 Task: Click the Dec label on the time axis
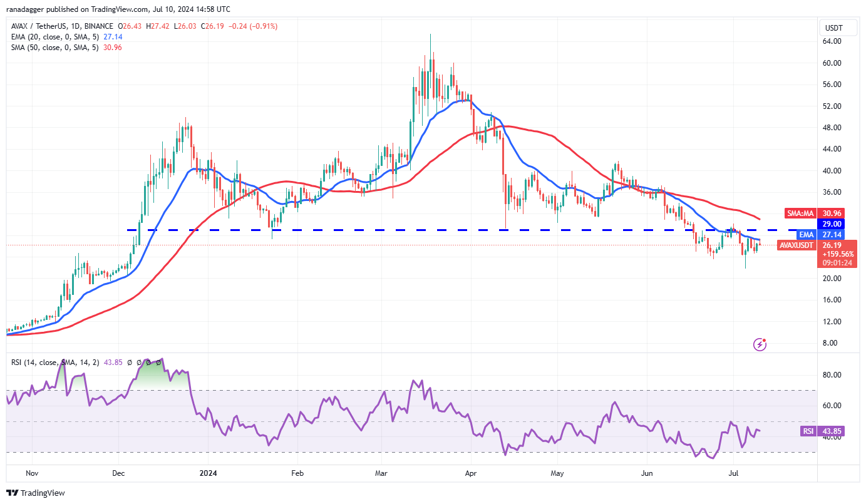[118, 473]
